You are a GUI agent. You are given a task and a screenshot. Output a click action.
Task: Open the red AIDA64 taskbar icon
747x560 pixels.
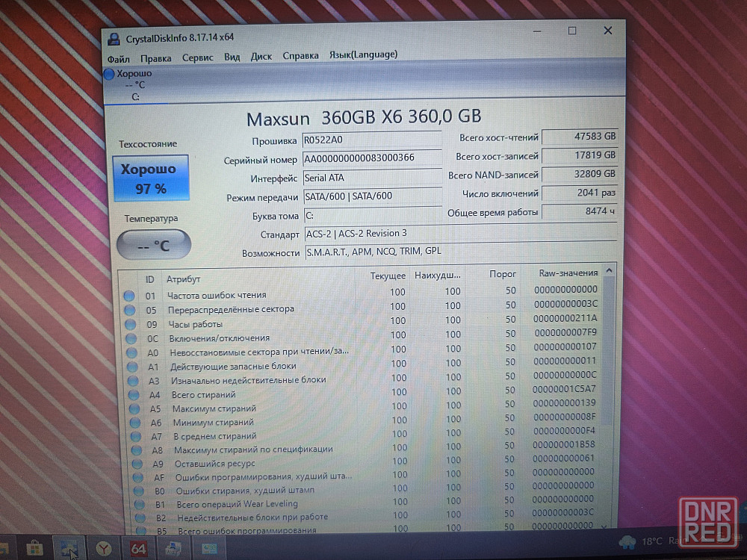point(138,549)
